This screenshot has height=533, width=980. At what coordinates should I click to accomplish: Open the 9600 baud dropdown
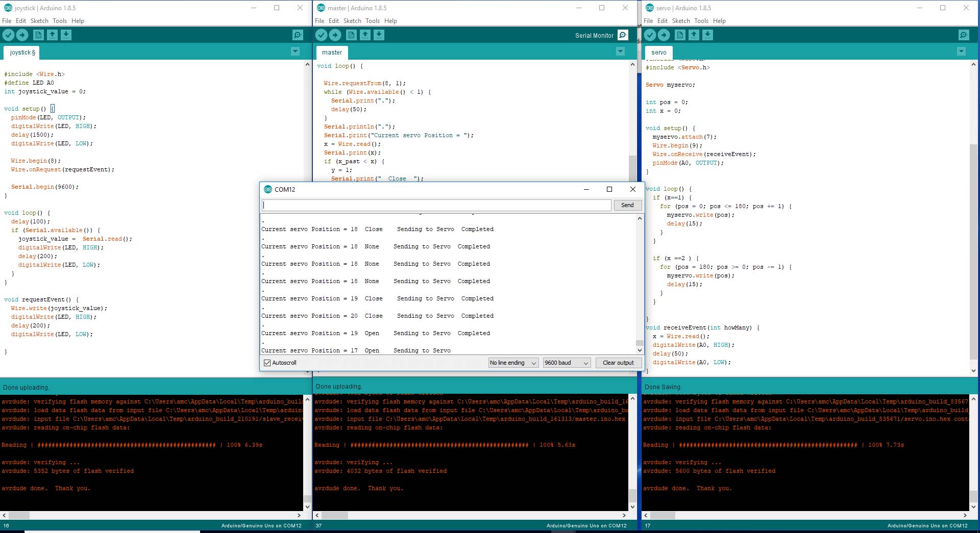567,363
